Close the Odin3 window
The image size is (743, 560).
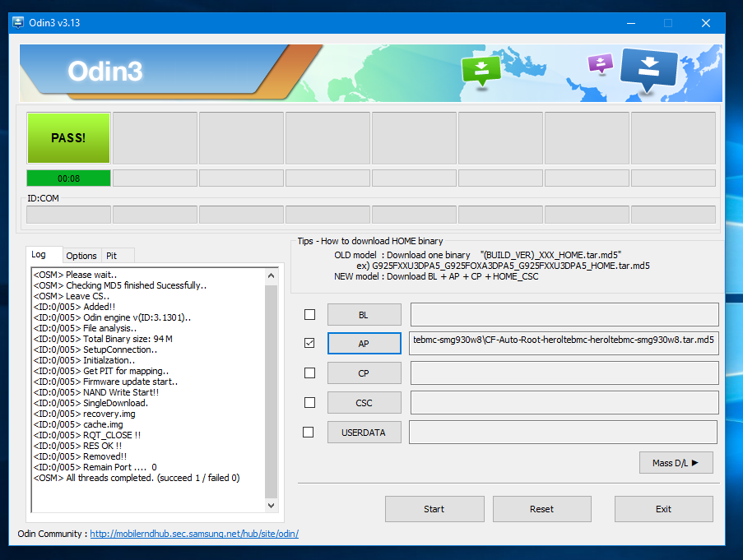(x=706, y=23)
